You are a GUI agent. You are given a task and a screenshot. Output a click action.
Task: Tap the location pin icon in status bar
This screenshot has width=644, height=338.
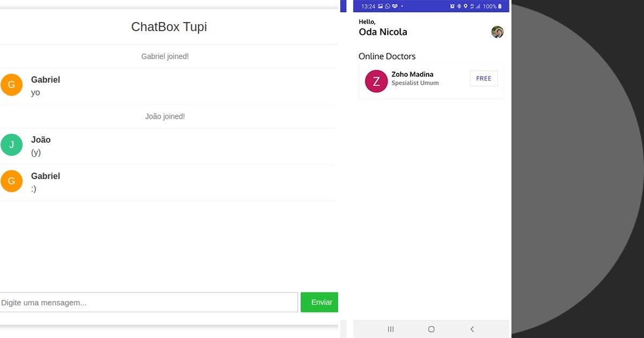tap(465, 6)
